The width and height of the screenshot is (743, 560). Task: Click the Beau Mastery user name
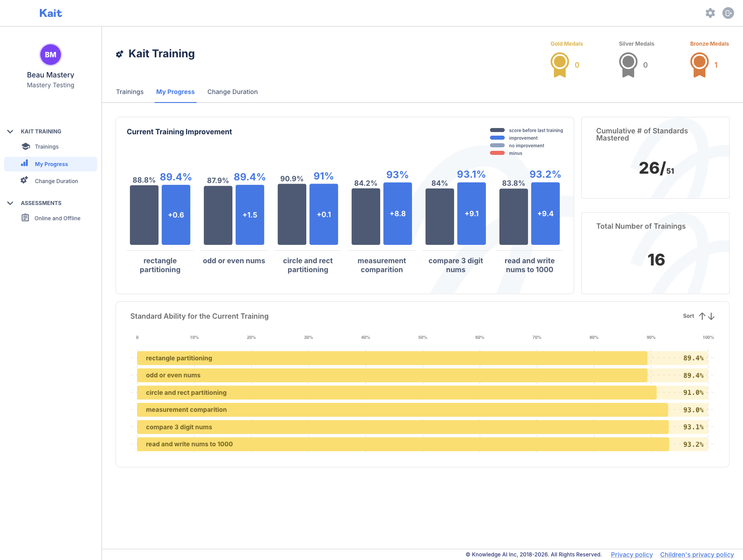click(51, 75)
